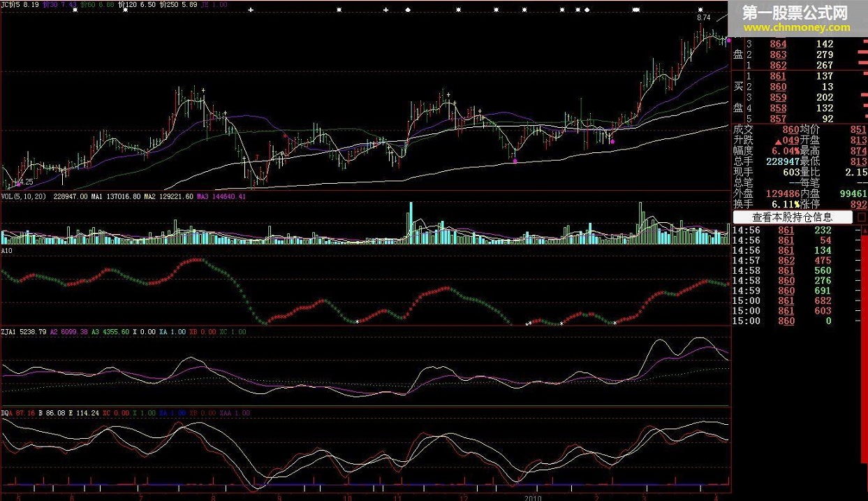Screen dimensions: 868x501
Task: Click the E 114.24 indicator value
Action: tap(85, 414)
